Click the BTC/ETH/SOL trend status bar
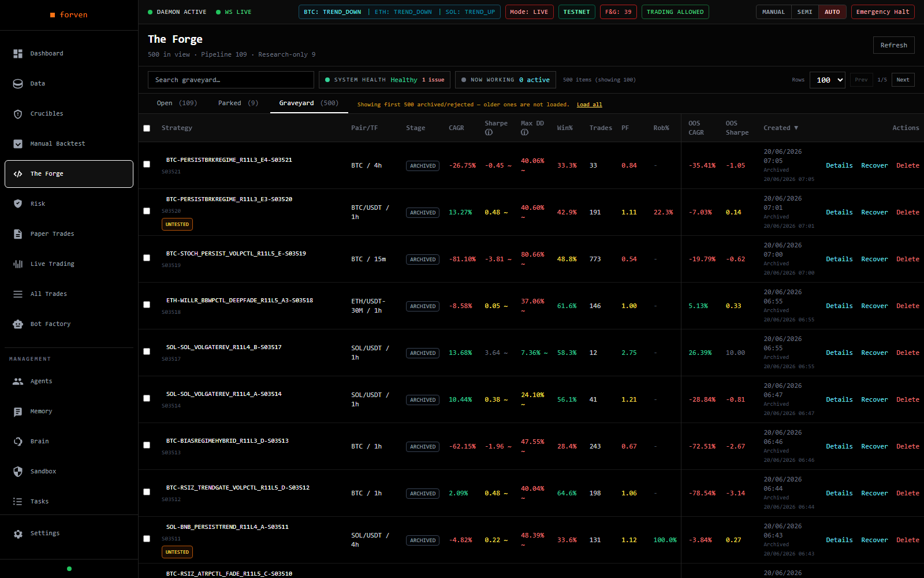924x578 pixels. pyautogui.click(x=399, y=12)
